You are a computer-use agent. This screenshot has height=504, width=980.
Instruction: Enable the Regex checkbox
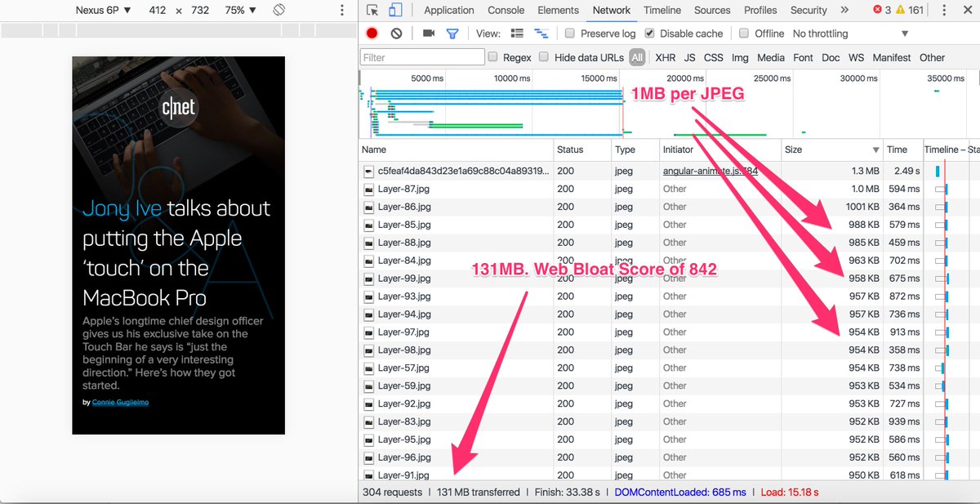point(492,57)
